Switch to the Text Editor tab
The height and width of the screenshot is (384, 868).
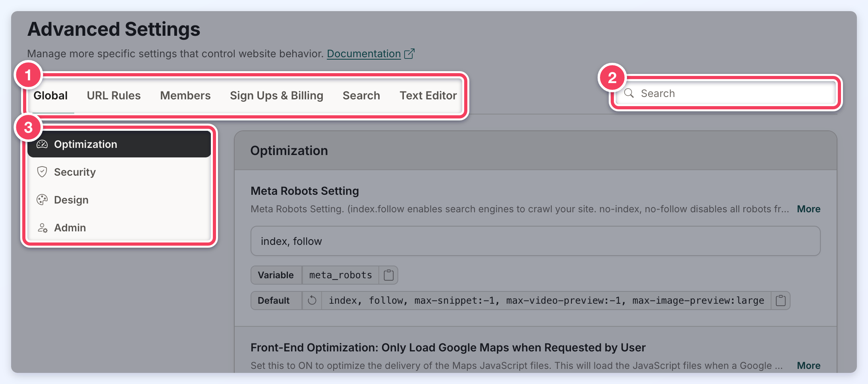pos(428,96)
